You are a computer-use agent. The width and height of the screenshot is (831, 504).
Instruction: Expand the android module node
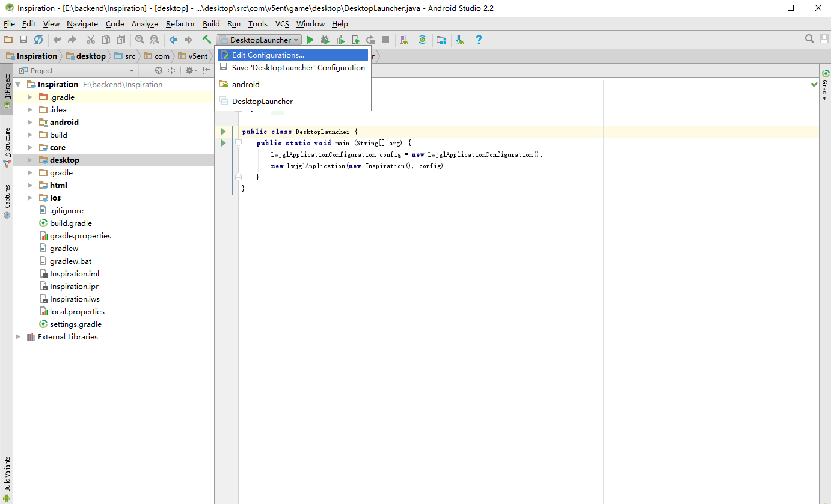30,123
